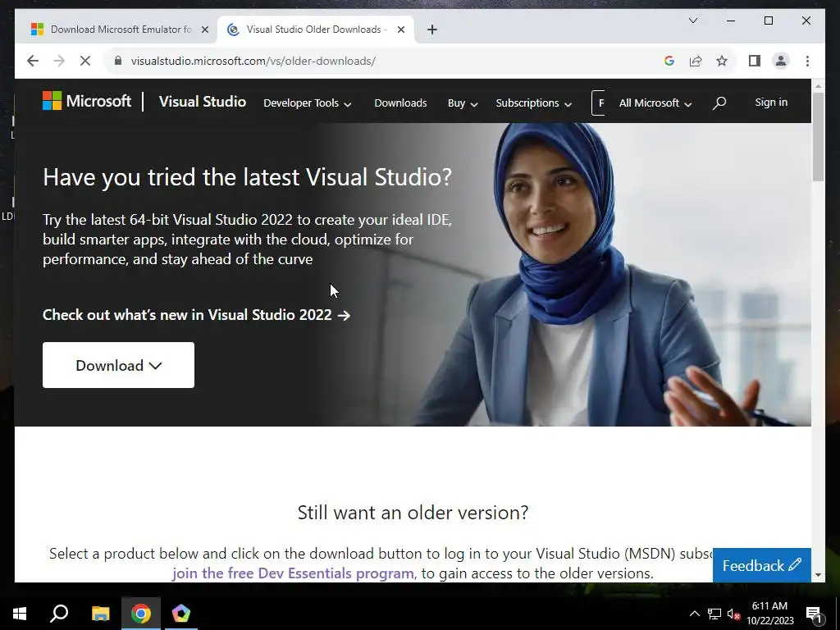Open join the free Dev Essentials program link
The image size is (840, 630).
pyautogui.click(x=293, y=573)
